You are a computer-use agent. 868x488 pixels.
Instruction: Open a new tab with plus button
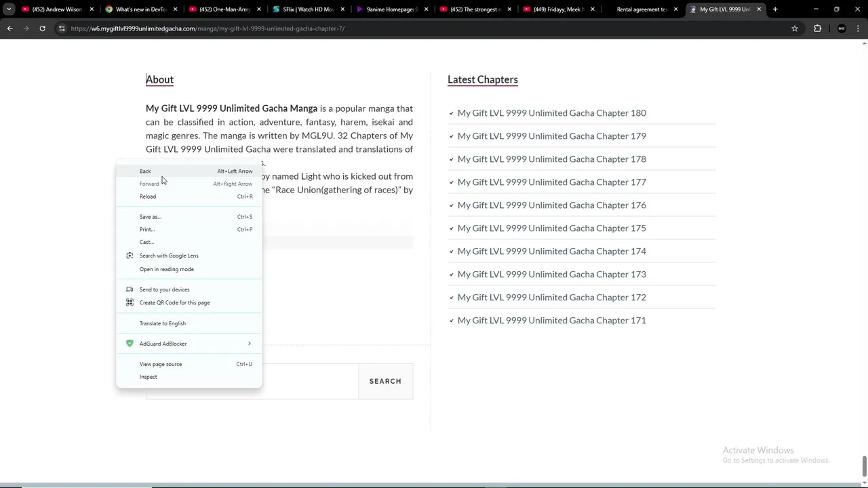[775, 9]
